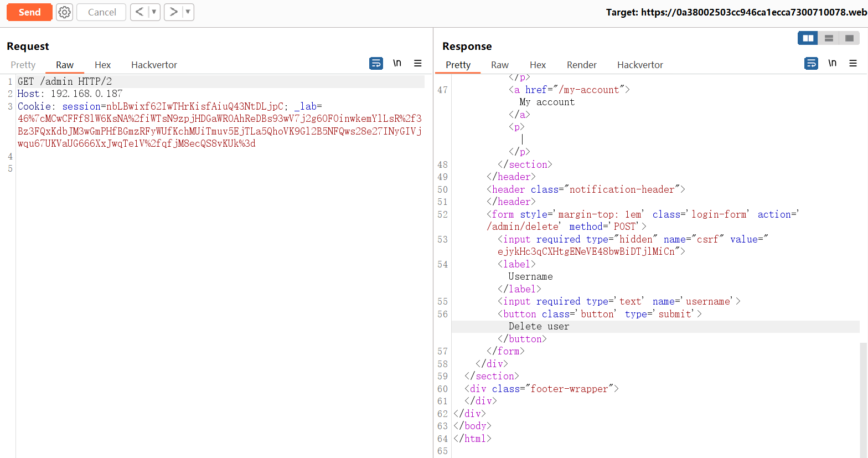This screenshot has height=458, width=868.
Task: Switch Request view to the Pretty tab
Action: coord(23,65)
